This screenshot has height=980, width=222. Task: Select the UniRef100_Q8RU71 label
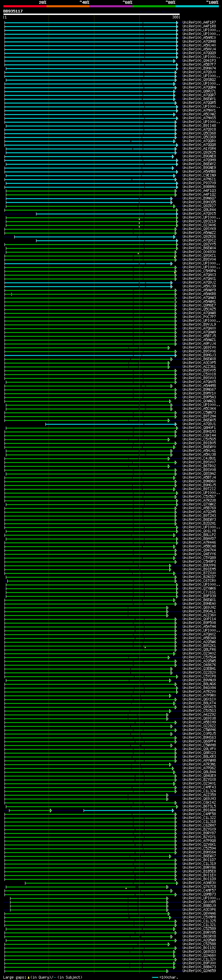click(199, 91)
